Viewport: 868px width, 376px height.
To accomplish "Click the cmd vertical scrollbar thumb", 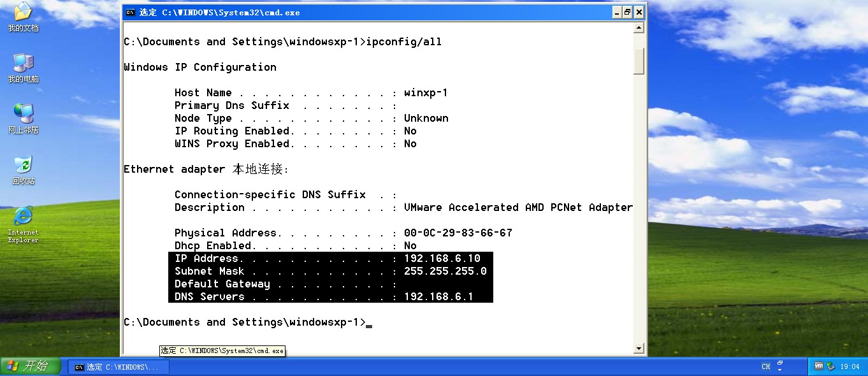I will [x=639, y=60].
